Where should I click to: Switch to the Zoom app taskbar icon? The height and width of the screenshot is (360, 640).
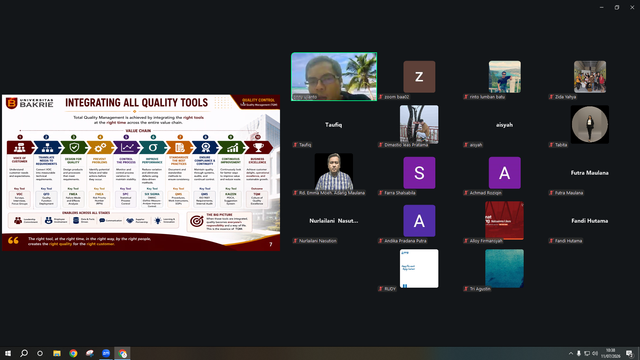(x=106, y=353)
